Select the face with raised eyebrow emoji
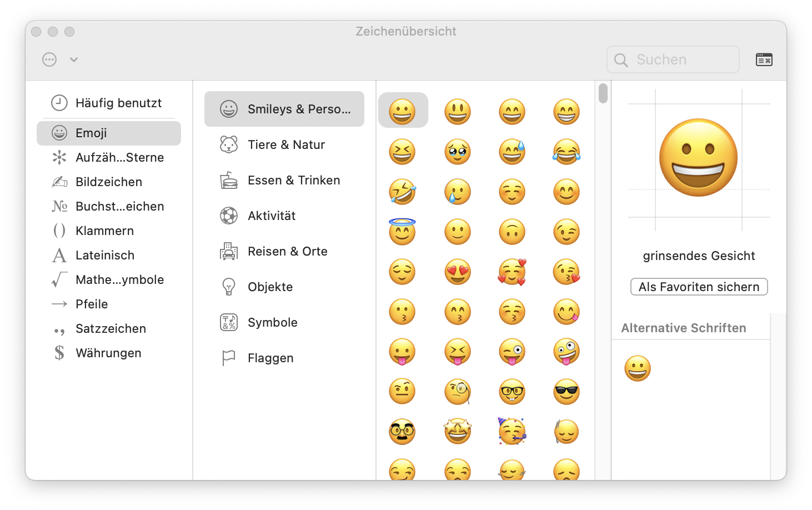812x510 pixels. [x=402, y=392]
